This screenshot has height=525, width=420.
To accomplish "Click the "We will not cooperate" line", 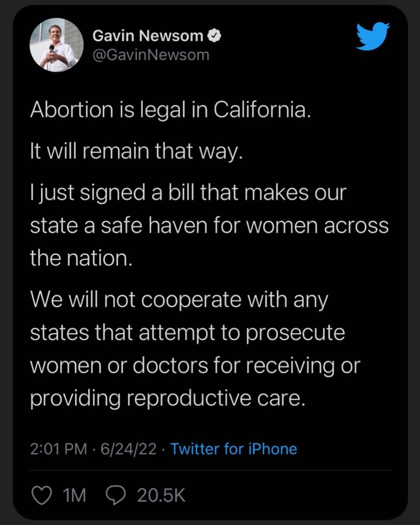I will coord(179,300).
